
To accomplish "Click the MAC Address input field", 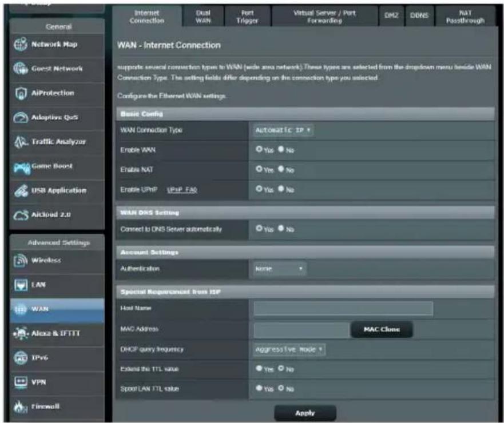I will tap(301, 330).
